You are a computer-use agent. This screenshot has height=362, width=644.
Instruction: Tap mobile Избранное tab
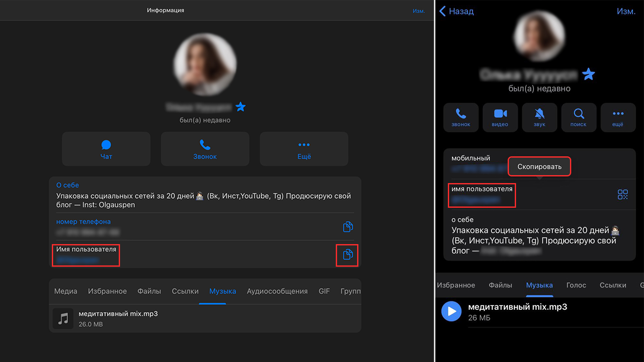456,285
